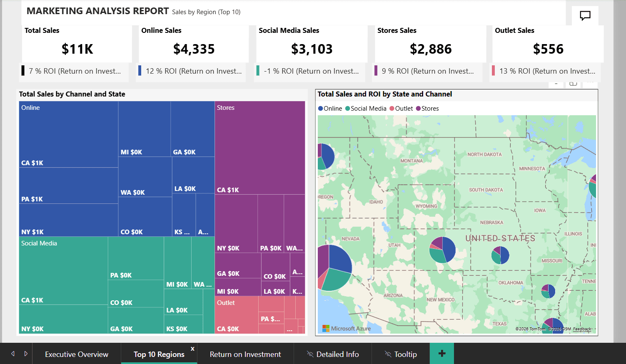The image size is (626, 364).
Task: Click the pink Outlet legend dot
Action: click(392, 109)
